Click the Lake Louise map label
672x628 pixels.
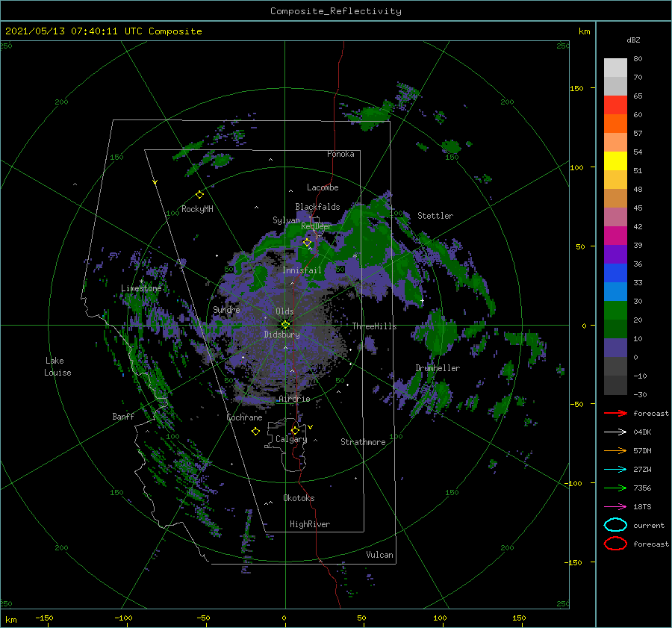coord(57,367)
